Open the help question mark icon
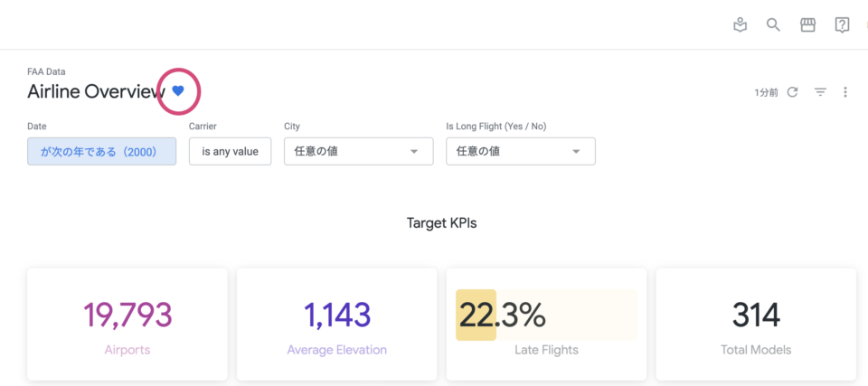868x386 pixels. click(x=842, y=25)
